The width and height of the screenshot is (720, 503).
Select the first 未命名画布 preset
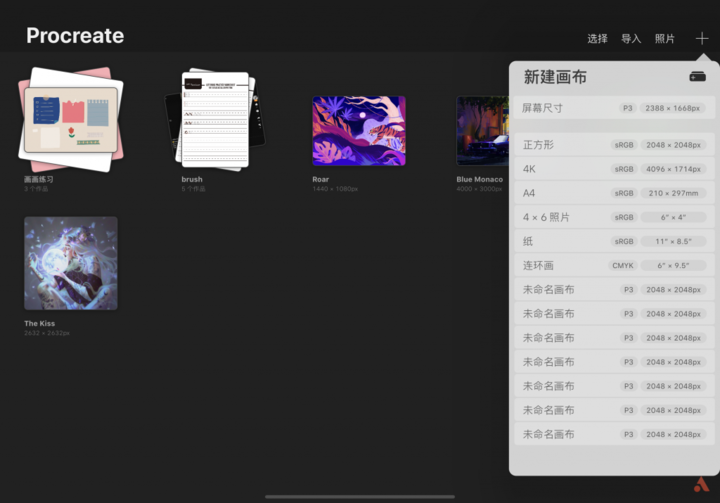(614, 289)
